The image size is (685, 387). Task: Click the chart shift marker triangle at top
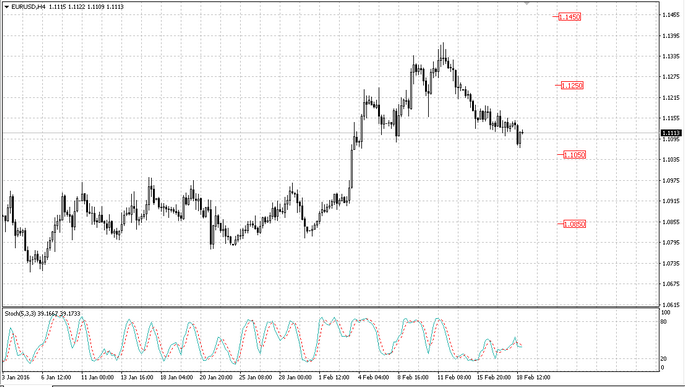pos(526,3)
